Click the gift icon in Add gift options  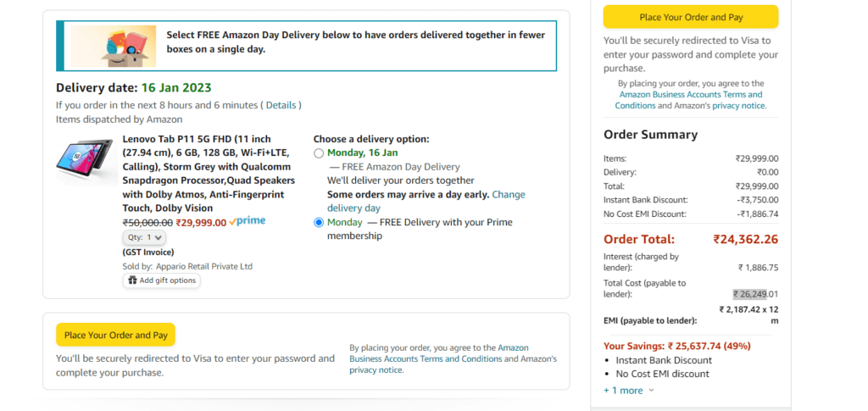(x=132, y=280)
